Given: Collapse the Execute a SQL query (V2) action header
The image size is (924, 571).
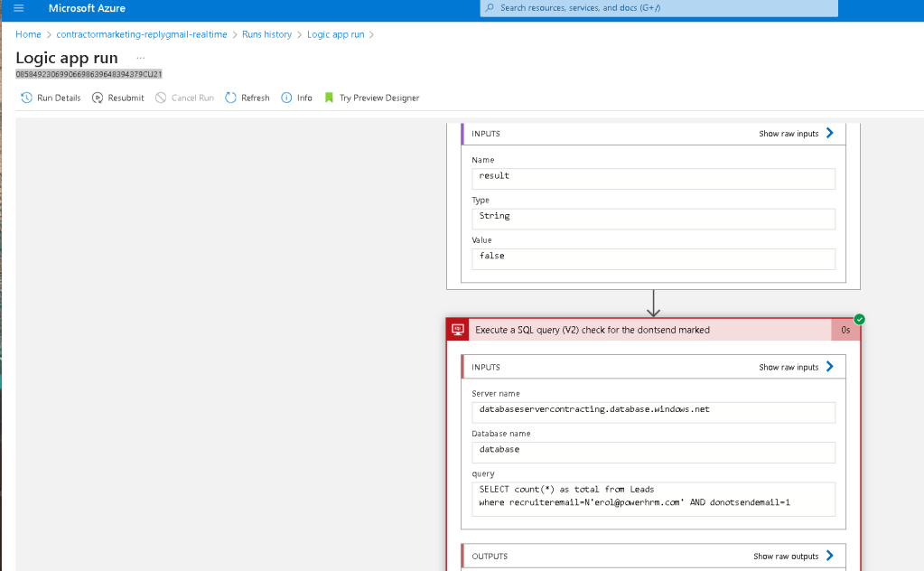Looking at the screenshot, I should [653, 330].
